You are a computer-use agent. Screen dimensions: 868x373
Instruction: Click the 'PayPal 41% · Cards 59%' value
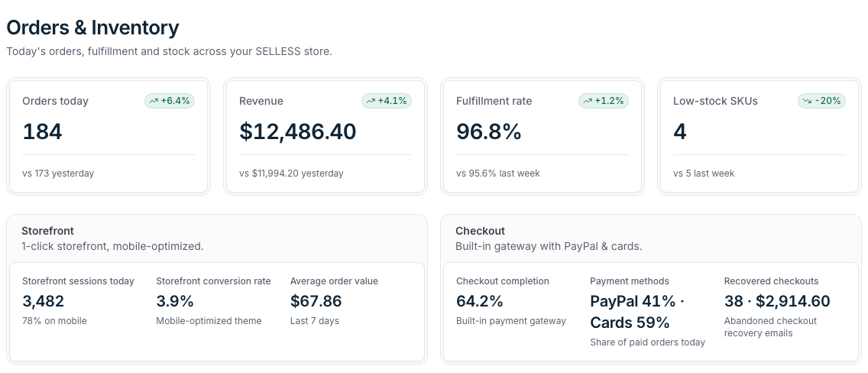(x=637, y=312)
